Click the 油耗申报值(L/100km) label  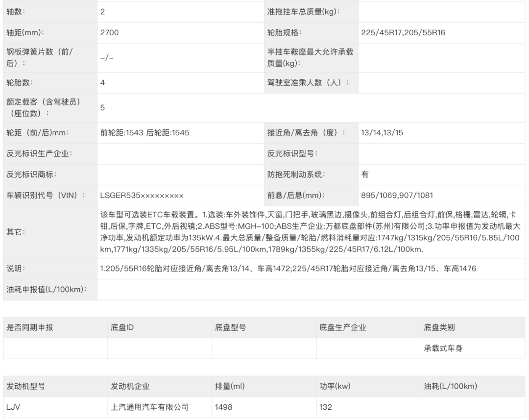coord(47,290)
